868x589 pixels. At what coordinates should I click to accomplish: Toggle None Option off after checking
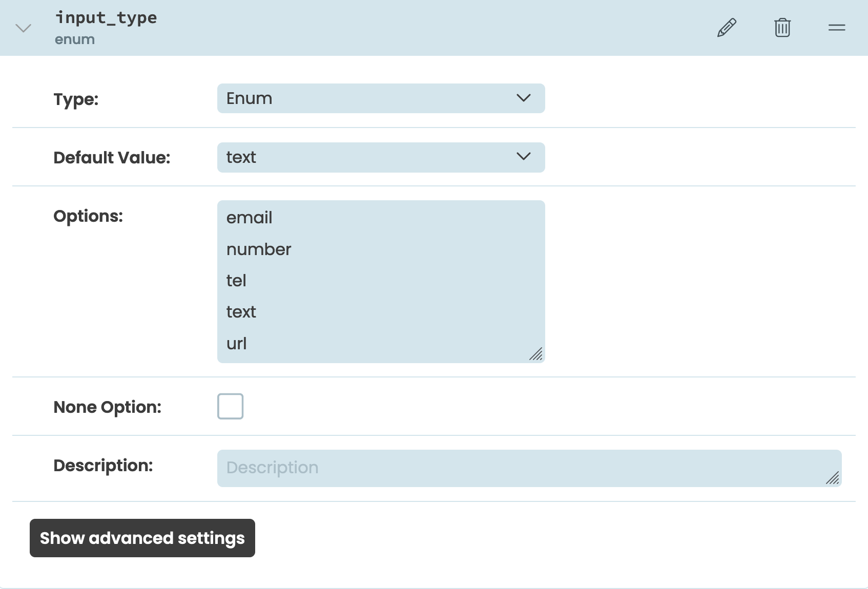[x=230, y=406]
